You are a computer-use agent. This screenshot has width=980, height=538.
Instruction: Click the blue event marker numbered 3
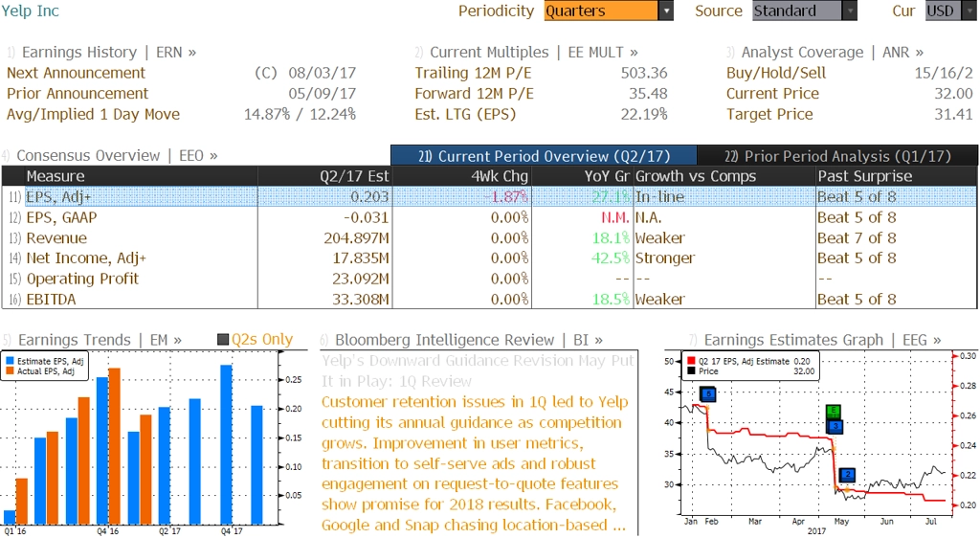[835, 426]
